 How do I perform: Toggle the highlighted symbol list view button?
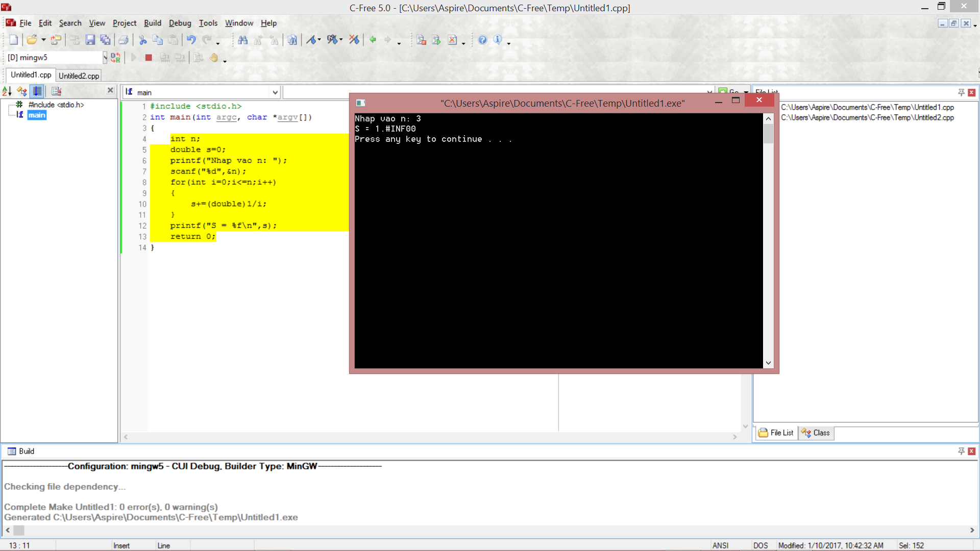pyautogui.click(x=37, y=91)
